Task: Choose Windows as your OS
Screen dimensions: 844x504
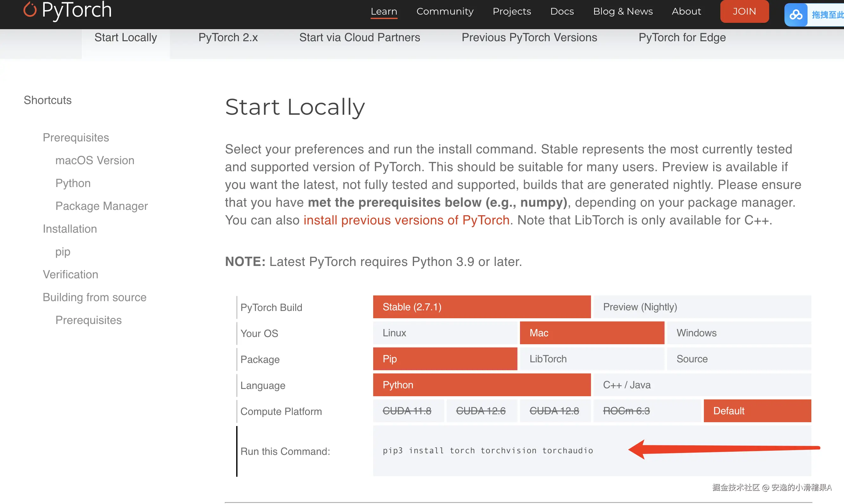Action: [x=738, y=333]
